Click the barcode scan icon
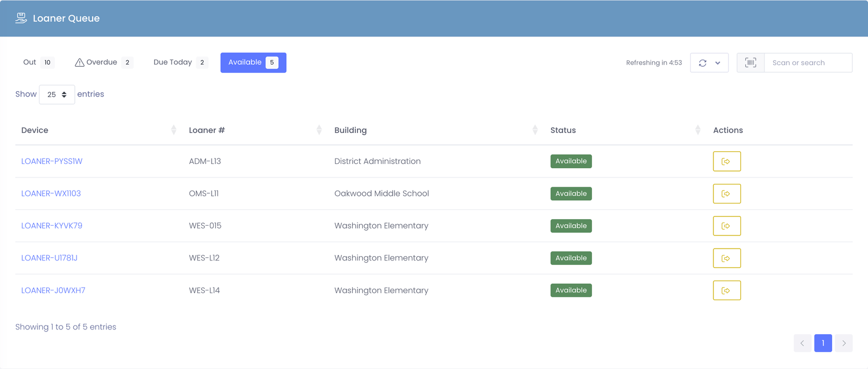Image resolution: width=868 pixels, height=369 pixels. pyautogui.click(x=750, y=62)
